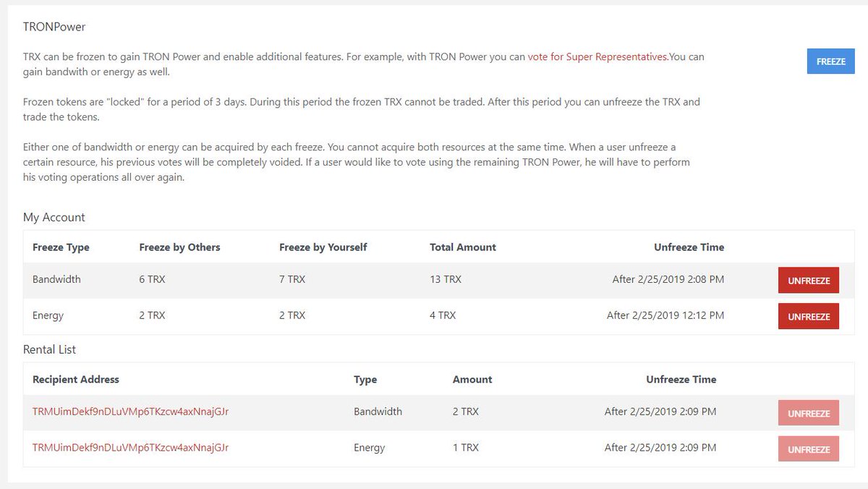Select the TRONPower heading

pos(54,27)
